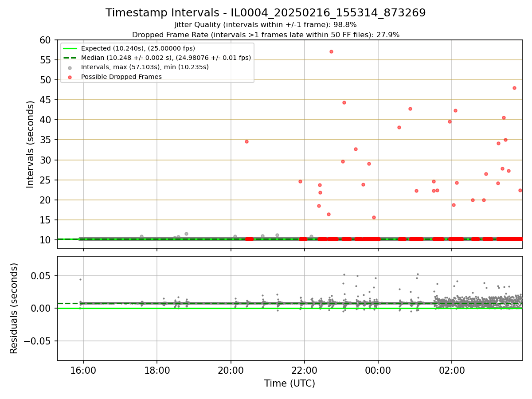Screen dimensions: 532x399
Task: Select the 'Residuals (seconds)' y-axis label
Action: coord(14,308)
